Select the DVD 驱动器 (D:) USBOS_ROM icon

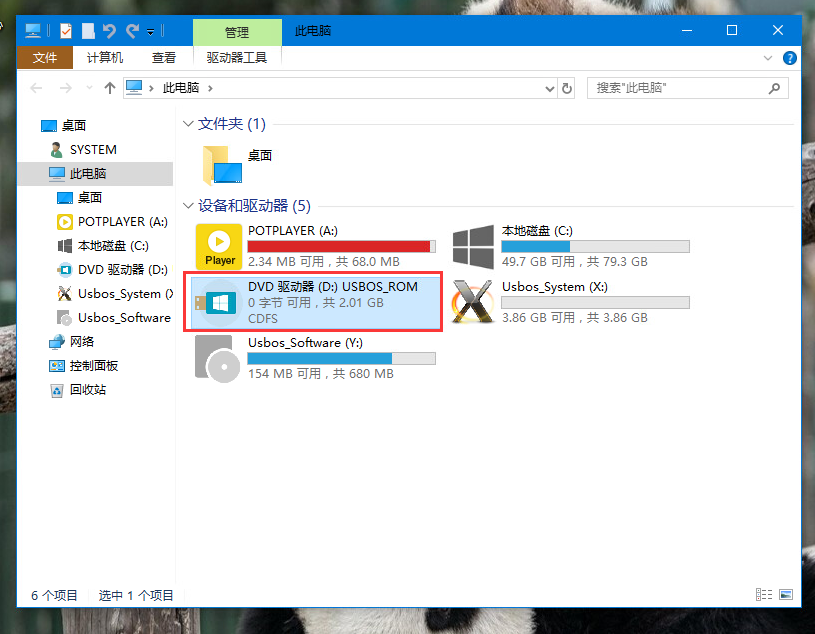click(217, 303)
